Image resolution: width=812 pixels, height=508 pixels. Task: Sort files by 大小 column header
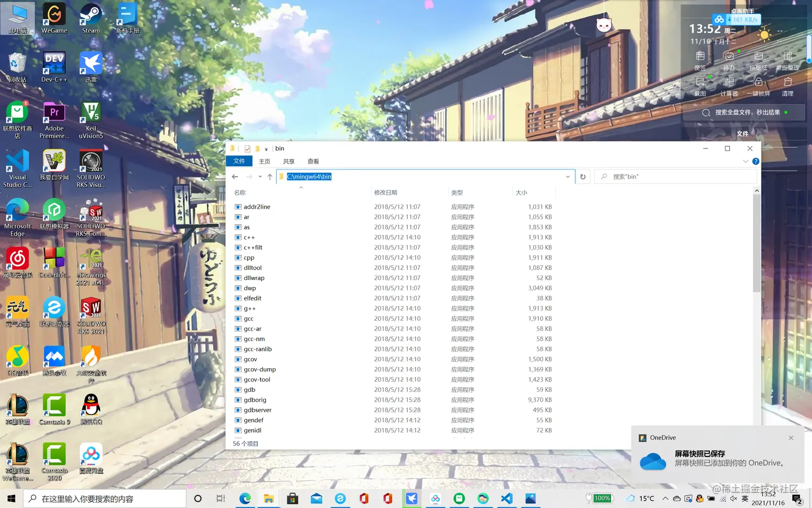(534, 192)
